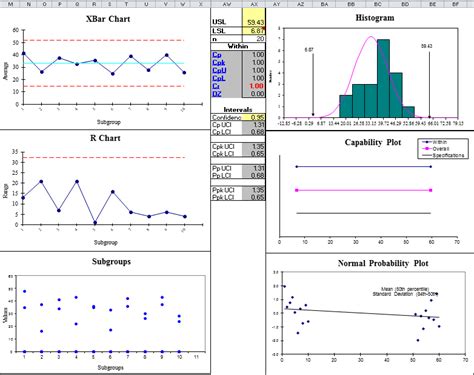Select the Capability Plot legend box
Screen dimensions: 474x375
pyautogui.click(x=443, y=149)
